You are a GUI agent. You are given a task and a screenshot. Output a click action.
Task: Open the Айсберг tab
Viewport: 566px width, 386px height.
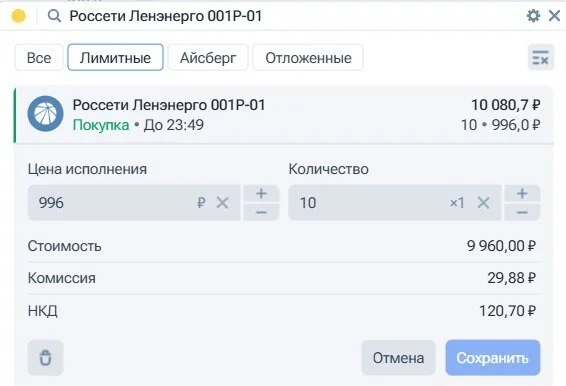coord(208,57)
